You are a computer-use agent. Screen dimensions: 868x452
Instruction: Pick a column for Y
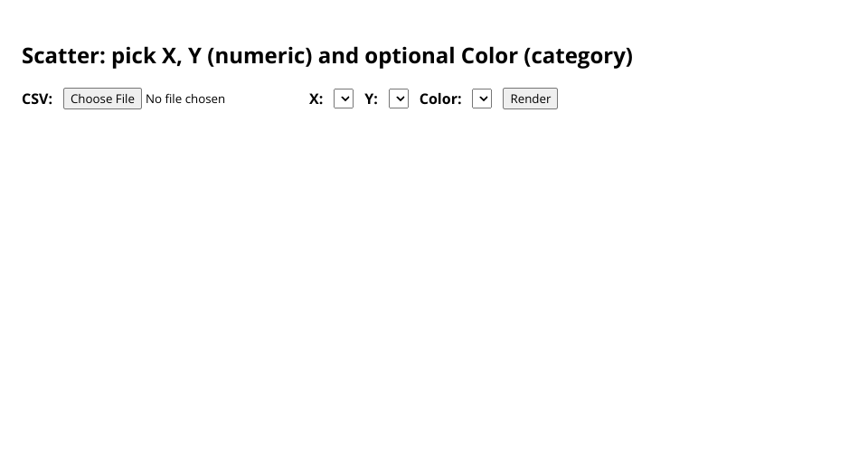399,99
